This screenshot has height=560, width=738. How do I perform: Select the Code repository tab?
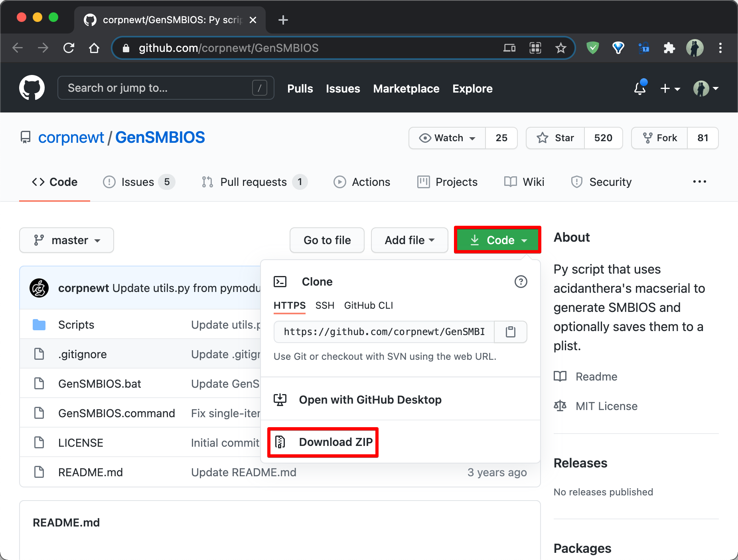tap(55, 182)
